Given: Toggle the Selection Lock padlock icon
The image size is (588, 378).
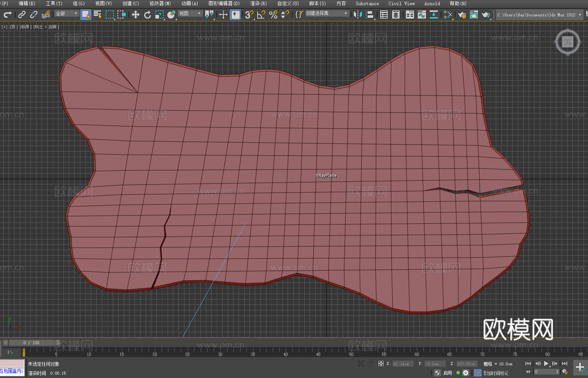Looking at the screenshot, I should click(x=371, y=364).
